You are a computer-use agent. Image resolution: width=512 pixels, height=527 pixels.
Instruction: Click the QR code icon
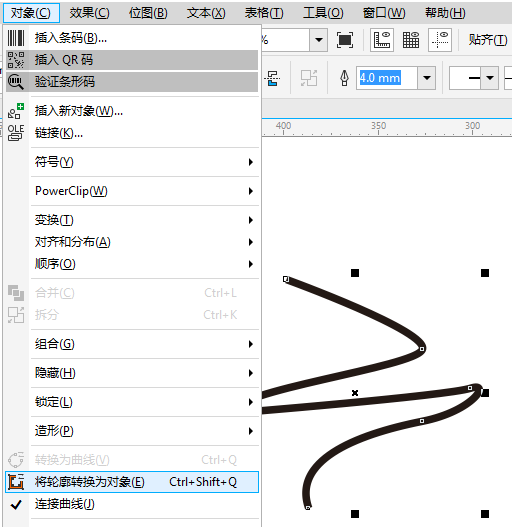click(x=16, y=60)
